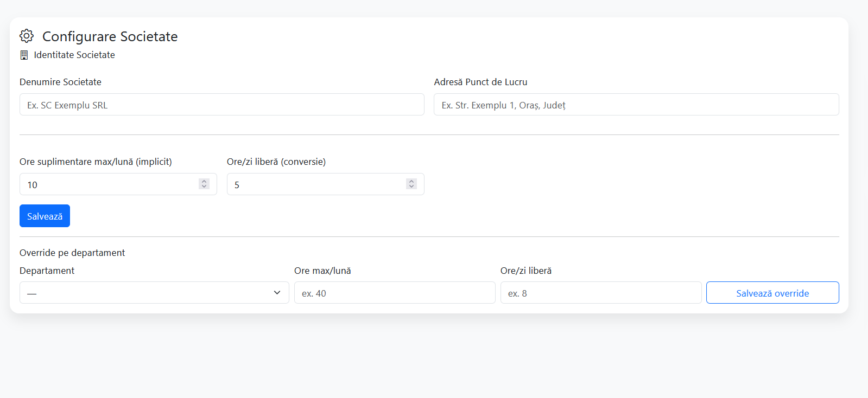Click the Adresă Punct de Lucru input
The height and width of the screenshot is (398, 868).
pos(636,105)
